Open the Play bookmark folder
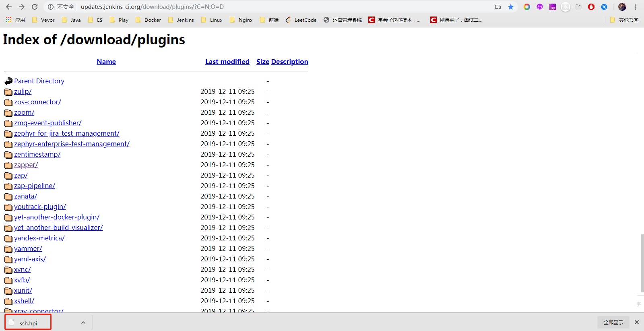 pos(119,20)
